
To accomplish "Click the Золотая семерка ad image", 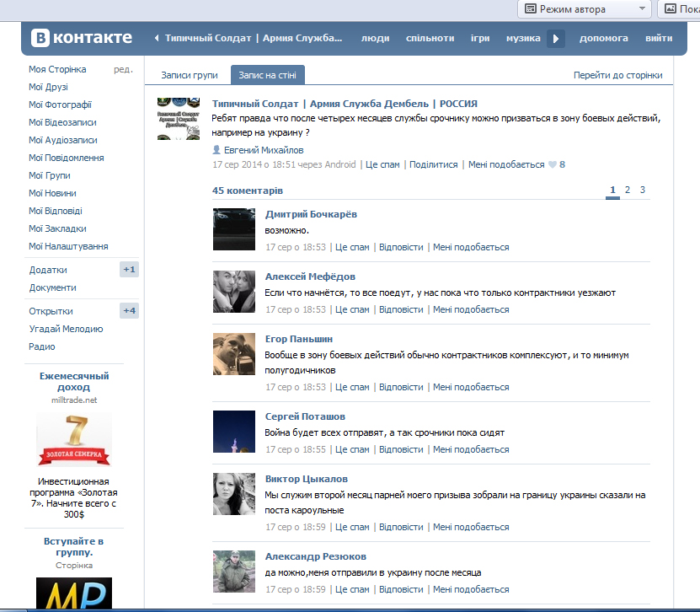I will click(74, 440).
